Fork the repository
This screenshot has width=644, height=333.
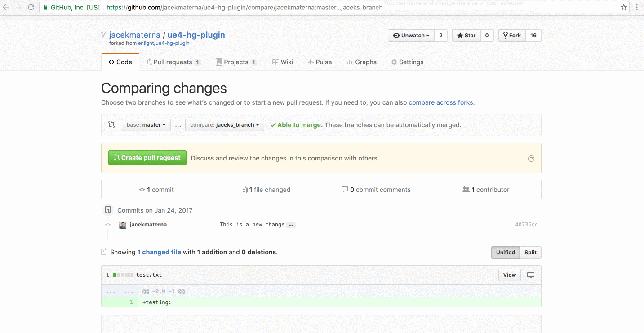[512, 36]
